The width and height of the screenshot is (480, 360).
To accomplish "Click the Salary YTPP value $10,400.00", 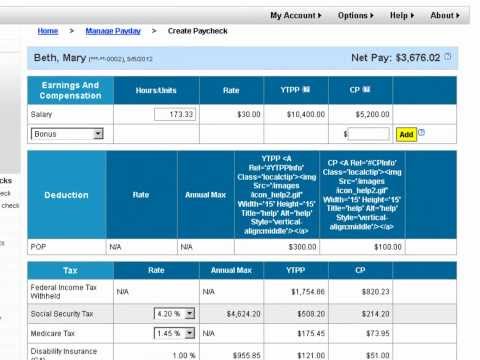I will (x=306, y=114).
